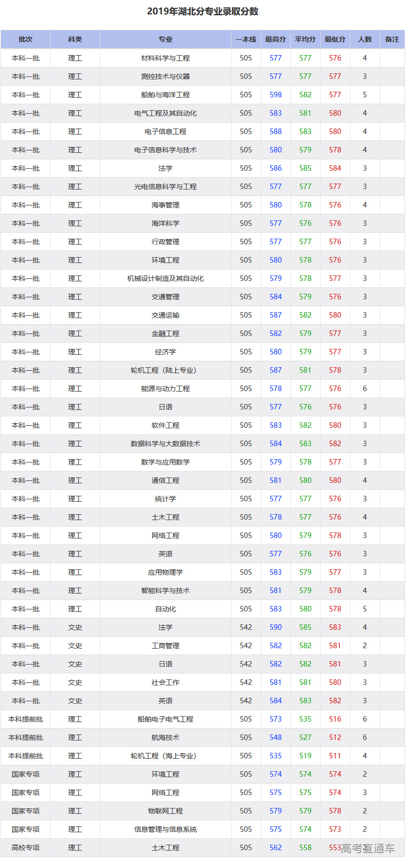
Task: Click the 高考直通车 watermark
Action: pyautogui.click(x=368, y=848)
